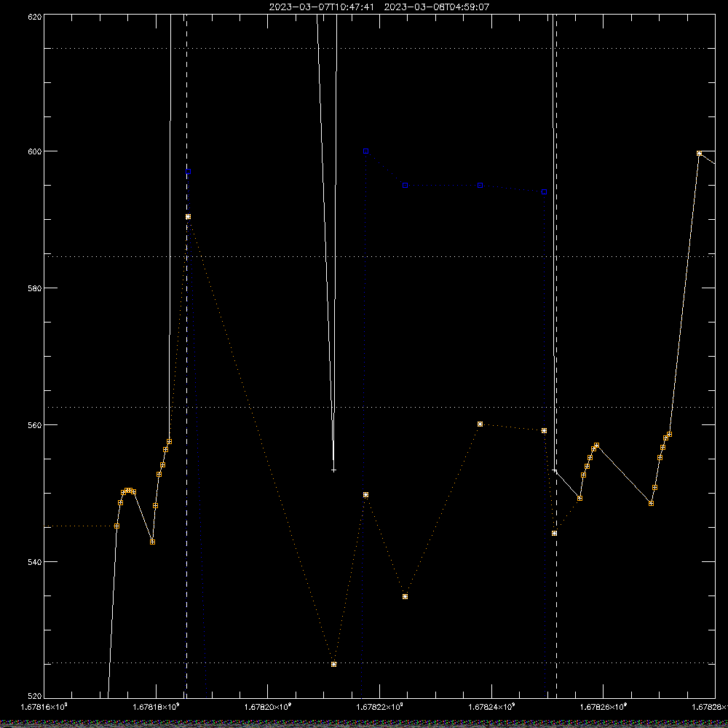This screenshot has height=728, width=728.
Task: Click the x-axis label 1.67820×10⁹
Action: [x=268, y=707]
